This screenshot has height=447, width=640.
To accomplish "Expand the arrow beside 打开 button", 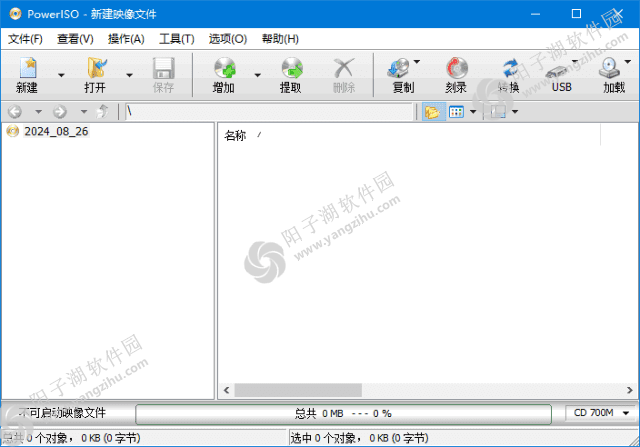I will click(x=129, y=75).
